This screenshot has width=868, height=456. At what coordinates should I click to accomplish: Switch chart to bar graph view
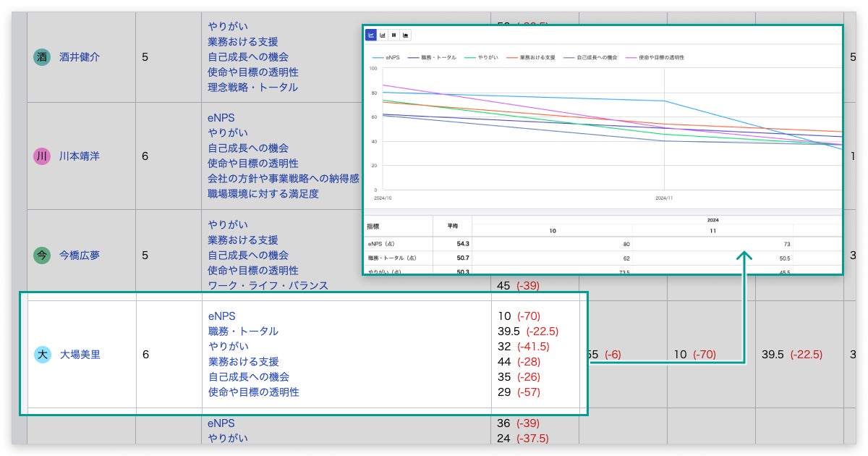coord(383,35)
